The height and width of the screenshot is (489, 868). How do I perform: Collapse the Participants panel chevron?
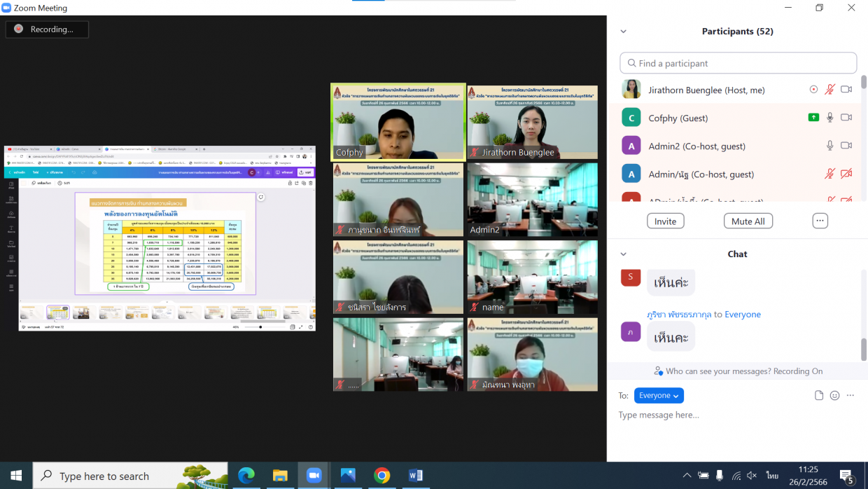623,32
